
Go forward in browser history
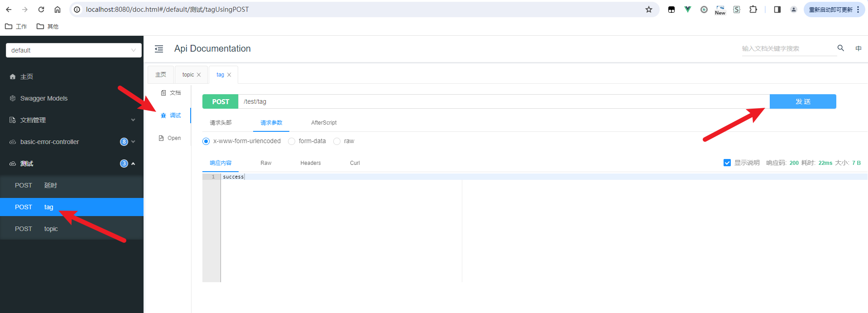[25, 10]
